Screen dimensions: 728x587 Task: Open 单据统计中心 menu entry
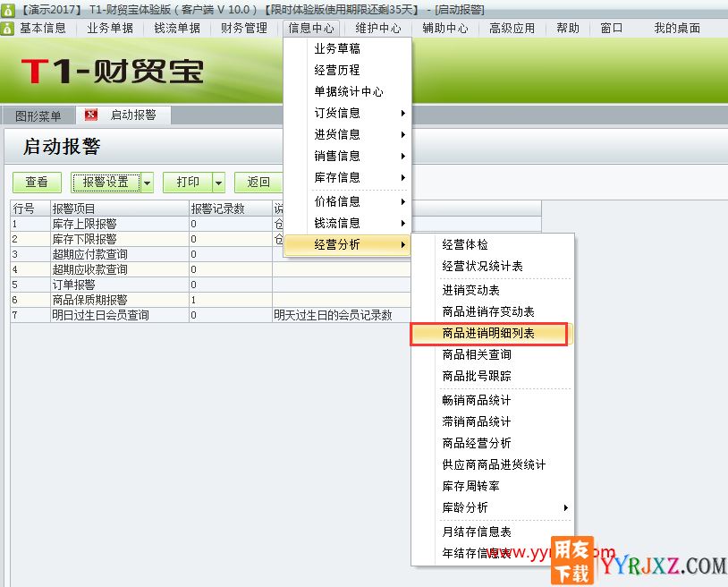(347, 91)
